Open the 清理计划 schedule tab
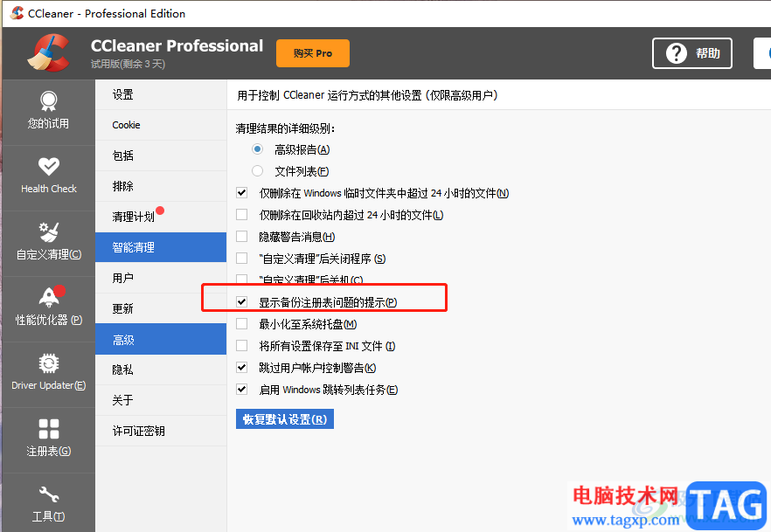Image resolution: width=771 pixels, height=532 pixels. [161, 217]
